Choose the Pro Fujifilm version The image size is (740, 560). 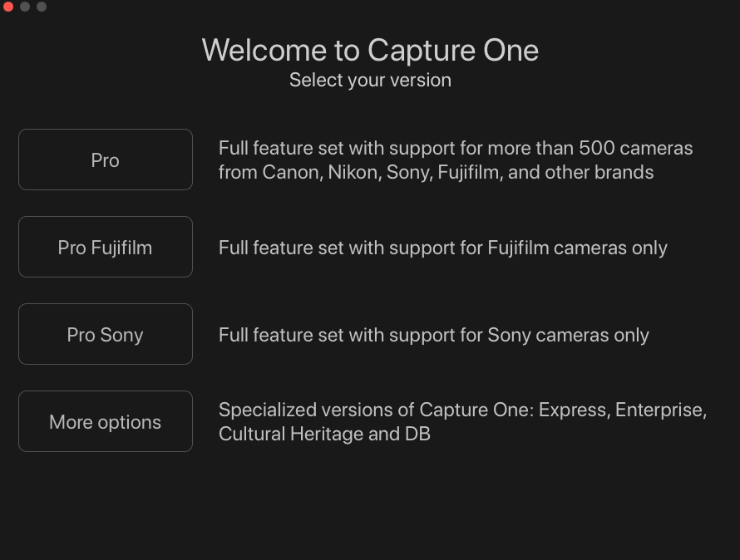coord(105,247)
